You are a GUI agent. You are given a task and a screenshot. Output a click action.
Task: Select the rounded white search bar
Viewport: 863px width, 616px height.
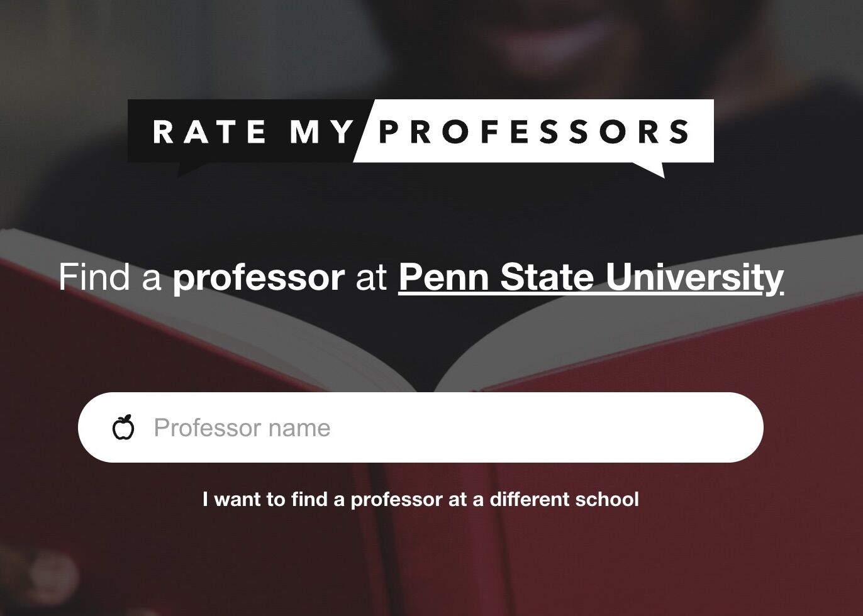tap(421, 427)
